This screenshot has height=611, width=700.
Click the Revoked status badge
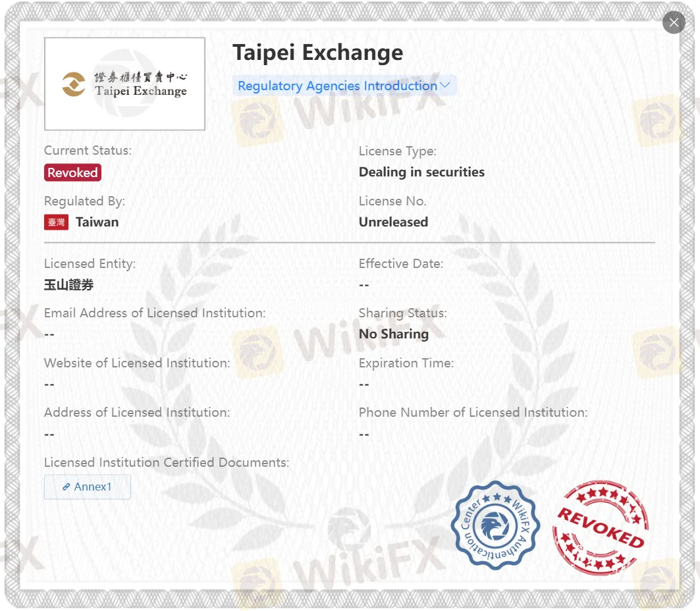coord(72,173)
